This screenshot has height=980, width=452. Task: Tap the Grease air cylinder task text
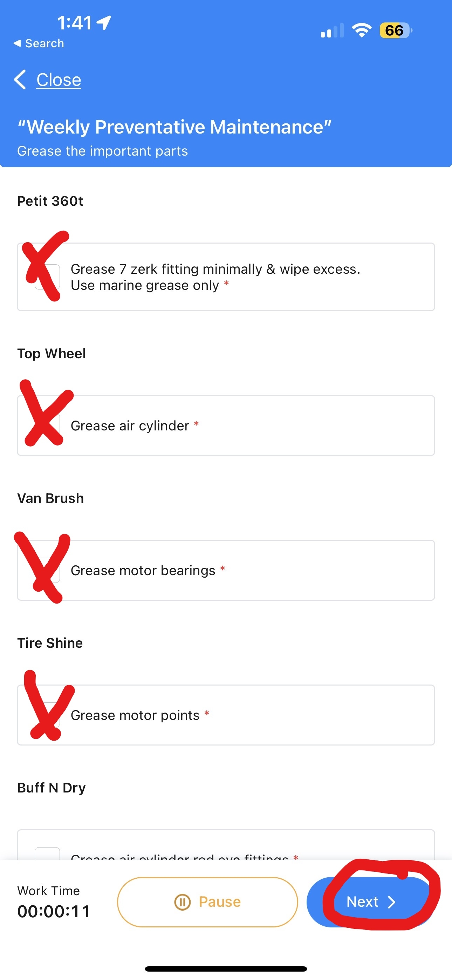coord(130,426)
